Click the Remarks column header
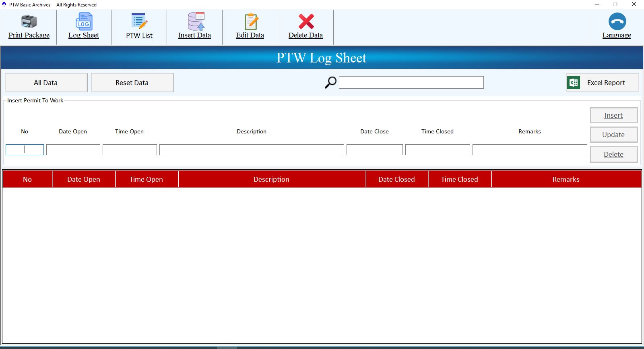The image size is (644, 349). point(566,179)
